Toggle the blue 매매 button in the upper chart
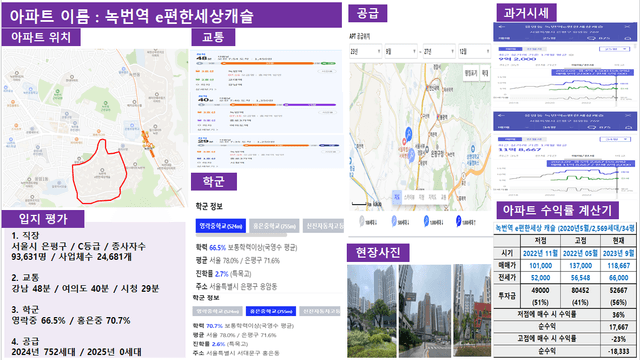640x360 pixels. 510,49
